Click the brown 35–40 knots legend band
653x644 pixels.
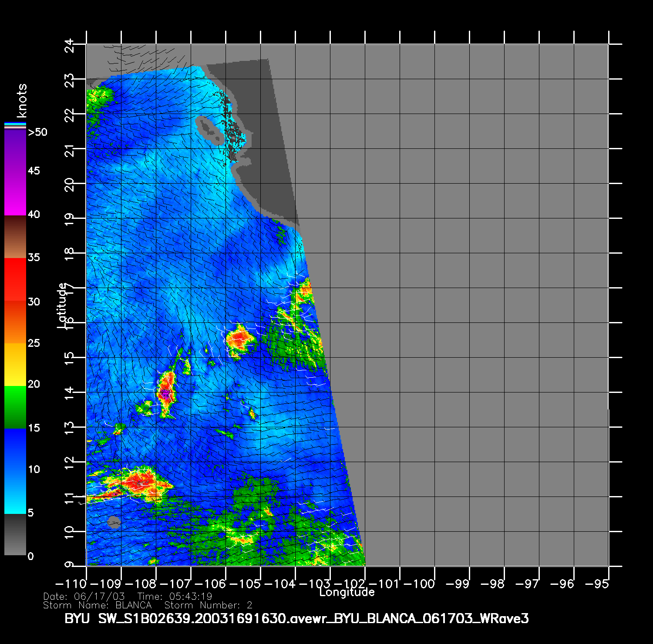[x=15, y=237]
